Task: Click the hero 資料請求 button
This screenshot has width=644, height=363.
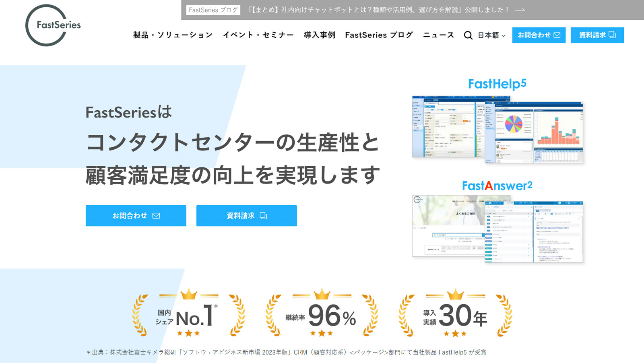Action: [247, 216]
